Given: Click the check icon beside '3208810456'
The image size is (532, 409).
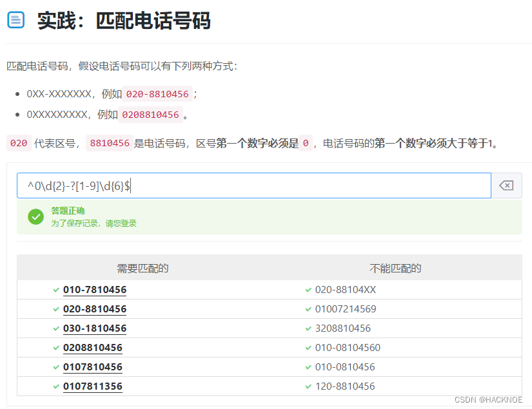Looking at the screenshot, I should pyautogui.click(x=308, y=328).
